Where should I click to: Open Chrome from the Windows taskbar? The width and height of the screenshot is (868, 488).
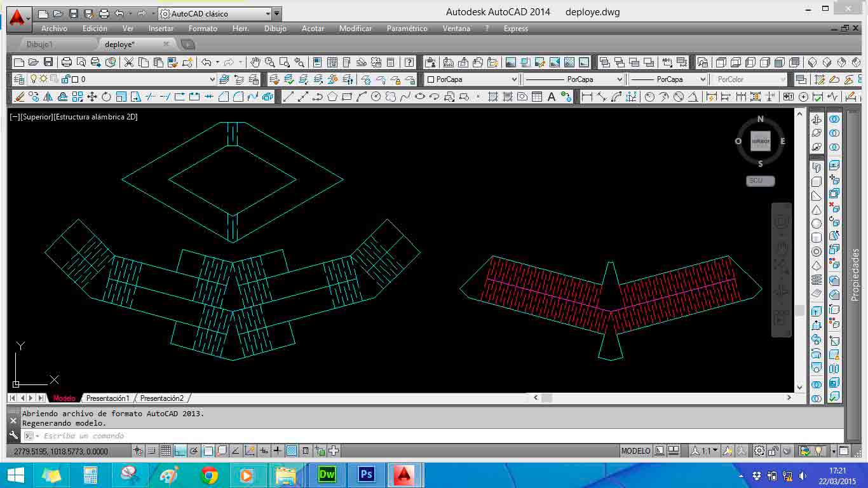point(209,475)
